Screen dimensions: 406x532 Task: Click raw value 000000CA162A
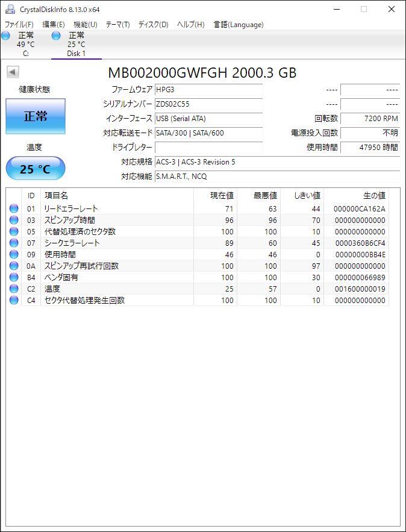pos(360,208)
